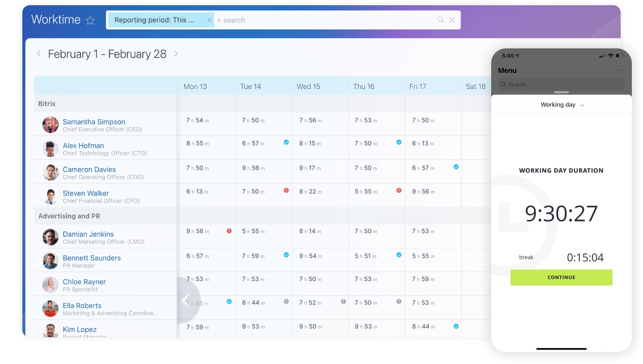The image size is (643, 364).
Task: Open Bennett Saunders' profile link
Action: click(x=91, y=258)
